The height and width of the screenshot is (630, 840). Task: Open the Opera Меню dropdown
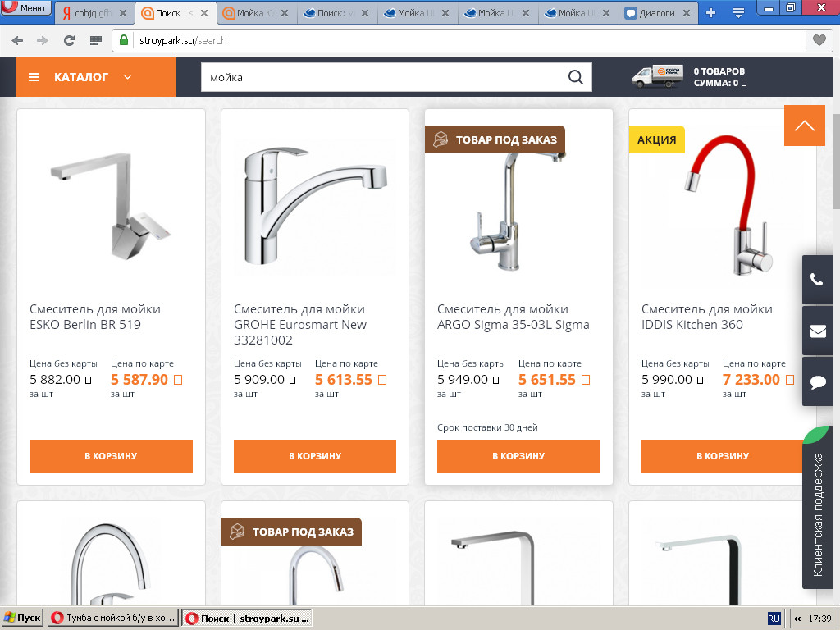25,7
